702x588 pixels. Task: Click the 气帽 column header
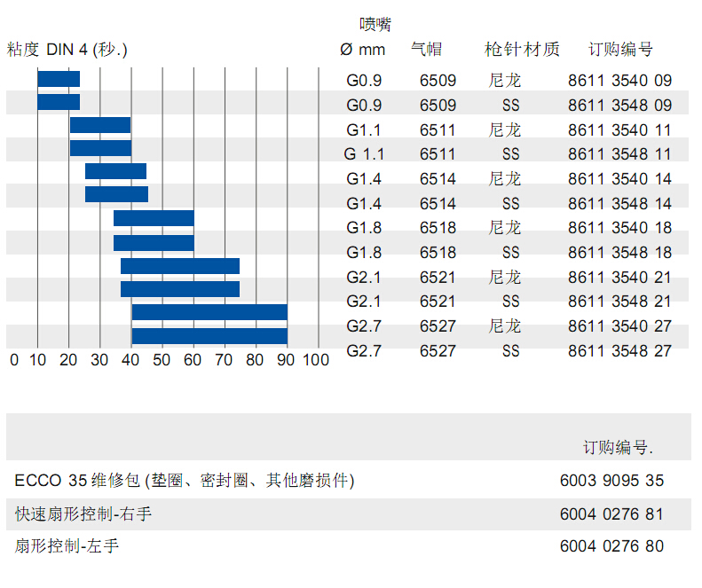[427, 49]
